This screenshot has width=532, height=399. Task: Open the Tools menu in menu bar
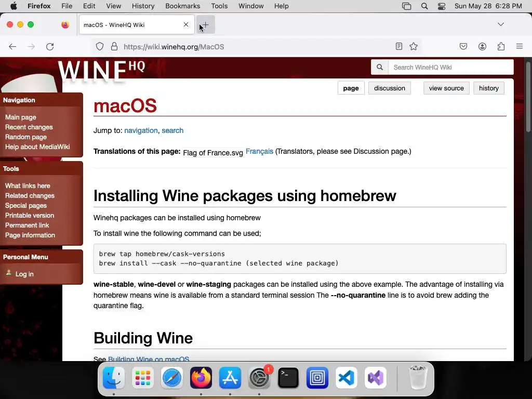(x=219, y=6)
